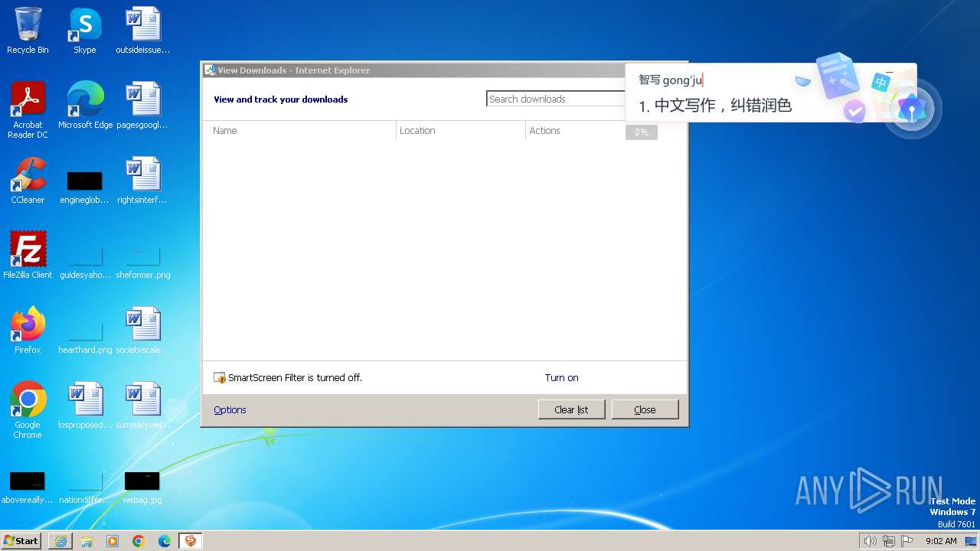This screenshot has height=551, width=980.
Task: Open the media player taskbar icon
Action: [113, 541]
